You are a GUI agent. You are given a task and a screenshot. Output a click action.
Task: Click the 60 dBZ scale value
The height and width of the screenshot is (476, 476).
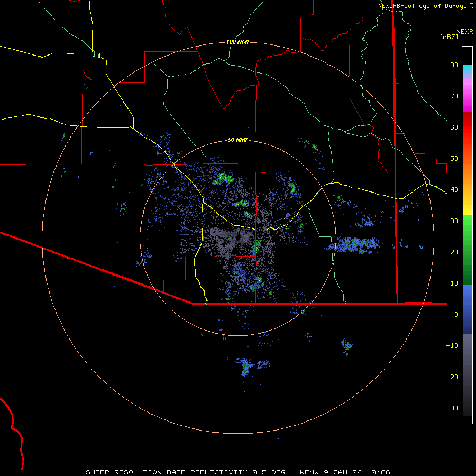(x=454, y=127)
